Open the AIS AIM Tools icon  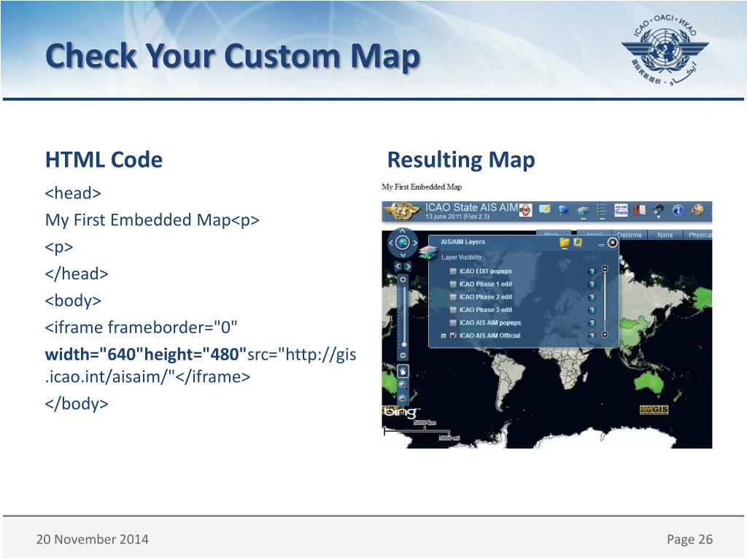621,210
